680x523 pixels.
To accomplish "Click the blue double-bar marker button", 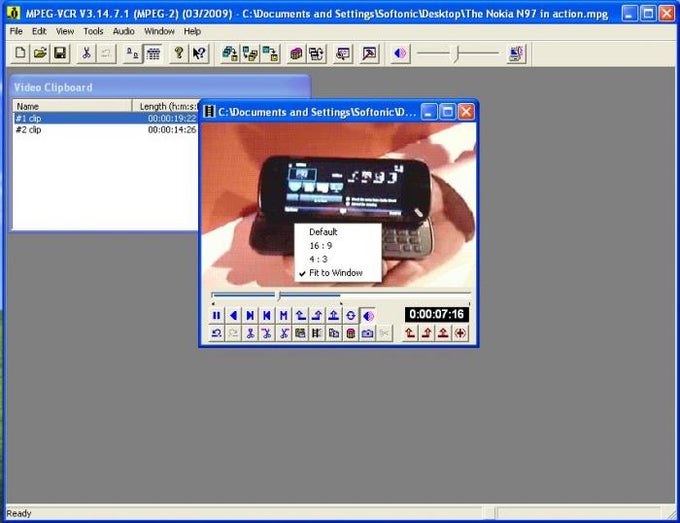I will pos(284,316).
